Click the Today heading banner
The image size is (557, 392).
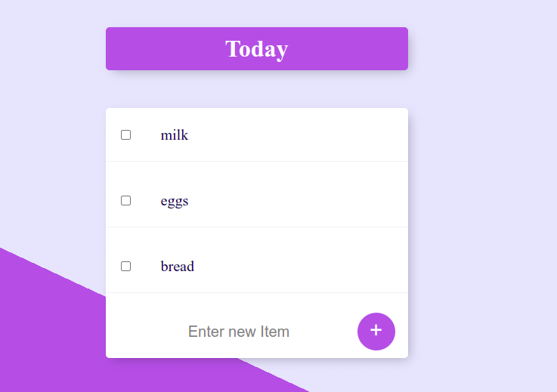pos(257,48)
